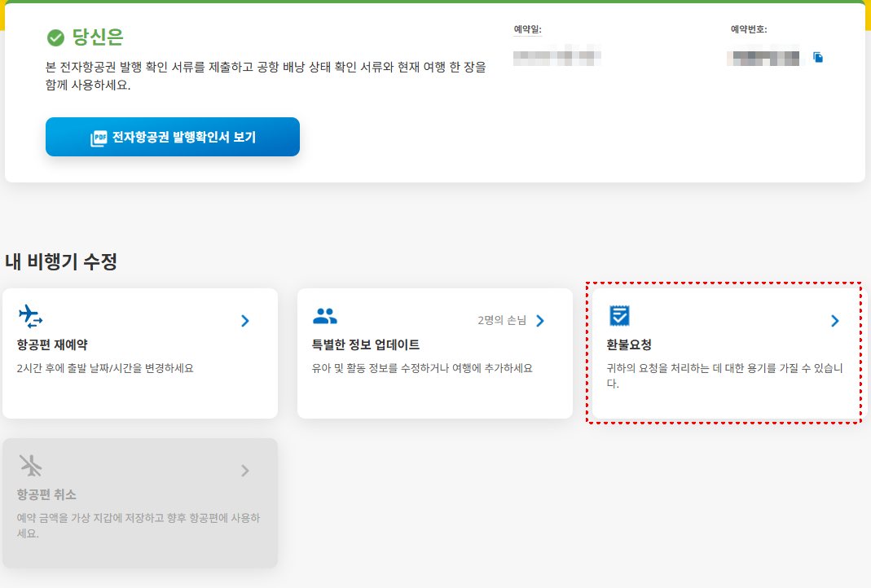Click the green checkmark beside 당신은
Viewport: 871px width, 588px height.
[x=55, y=37]
